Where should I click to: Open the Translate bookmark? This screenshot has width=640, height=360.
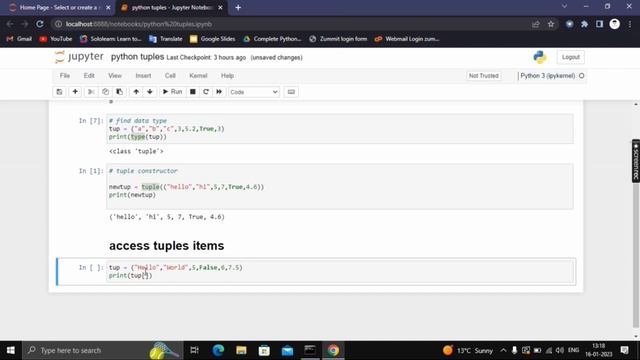point(166,39)
